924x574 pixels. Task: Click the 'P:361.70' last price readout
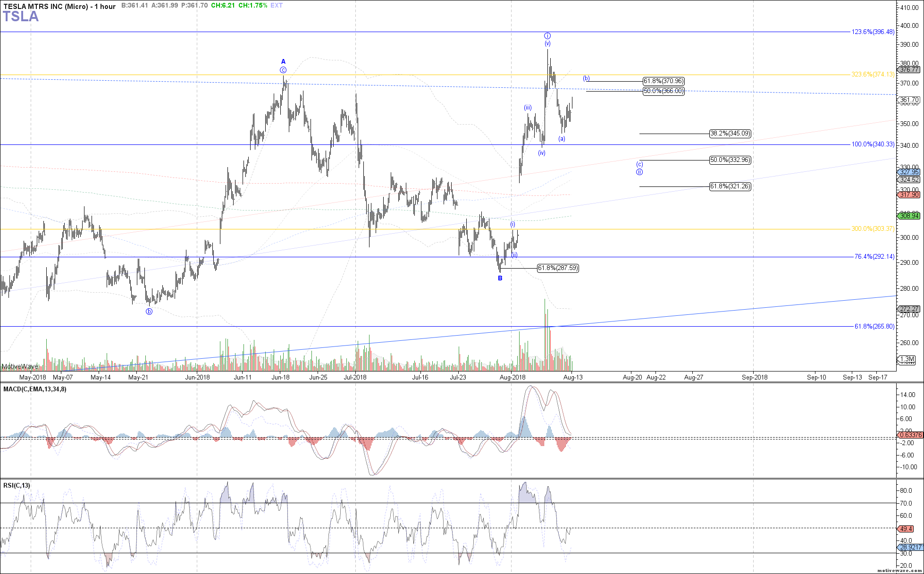click(194, 5)
